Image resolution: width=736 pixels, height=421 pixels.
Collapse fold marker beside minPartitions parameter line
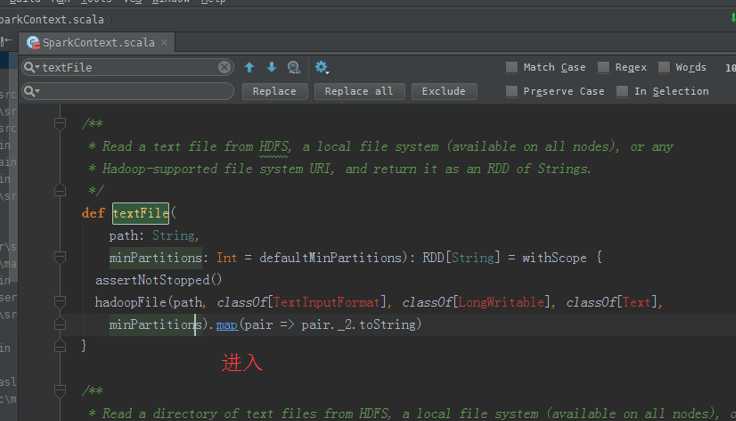point(60,257)
